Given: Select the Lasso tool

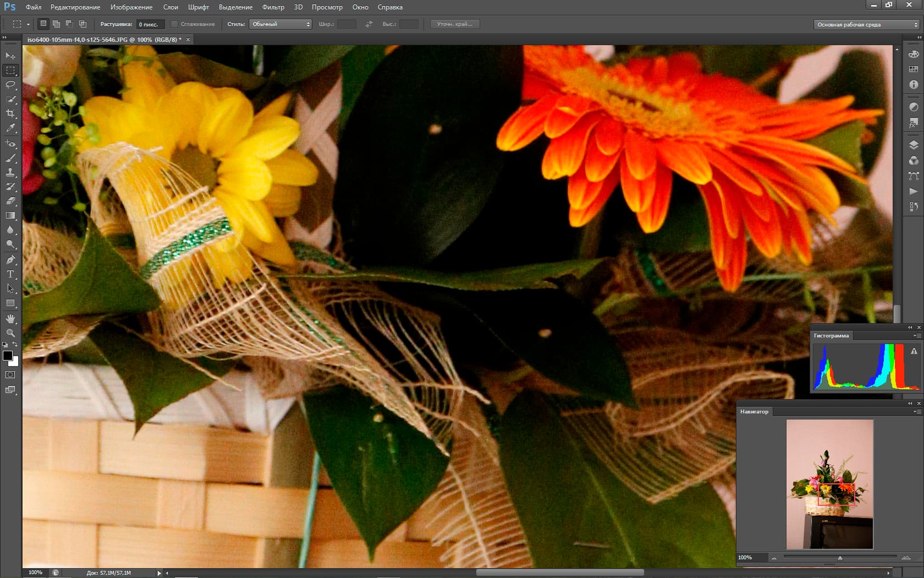Looking at the screenshot, I should pyautogui.click(x=10, y=84).
